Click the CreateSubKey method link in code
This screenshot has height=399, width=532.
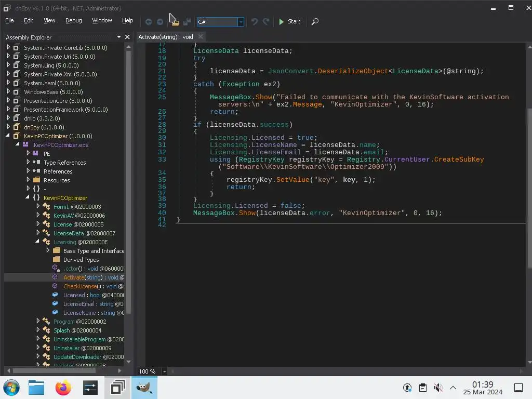(459, 159)
